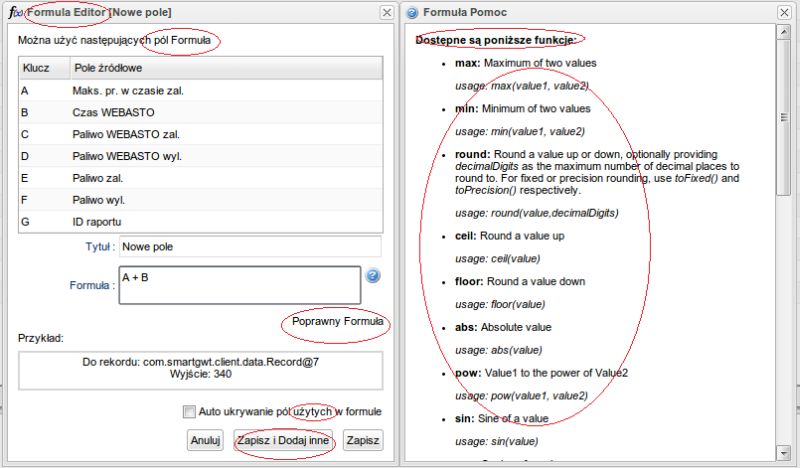The width and height of the screenshot is (800, 468).
Task: Select the Maks. pr. w czasie zal. row
Action: [x=200, y=91]
